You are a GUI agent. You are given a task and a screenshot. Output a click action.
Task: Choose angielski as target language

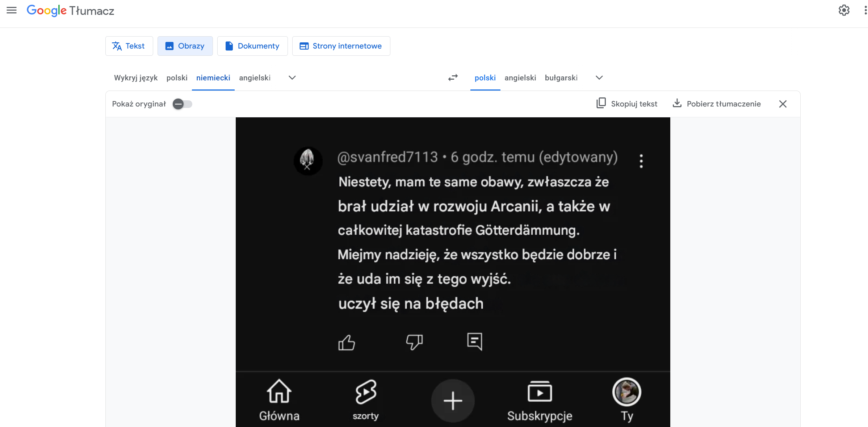pyautogui.click(x=520, y=78)
